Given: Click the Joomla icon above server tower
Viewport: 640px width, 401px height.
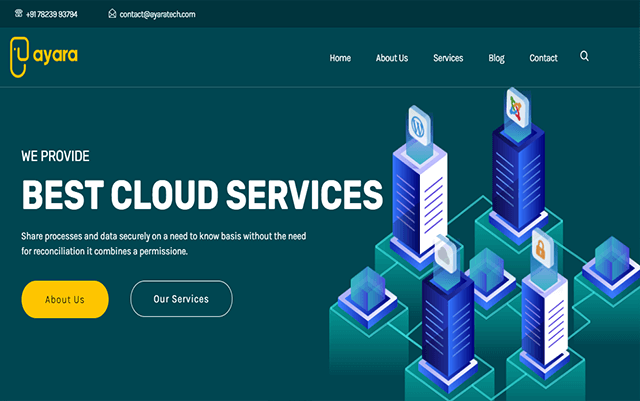Looking at the screenshot, I should pos(516,105).
